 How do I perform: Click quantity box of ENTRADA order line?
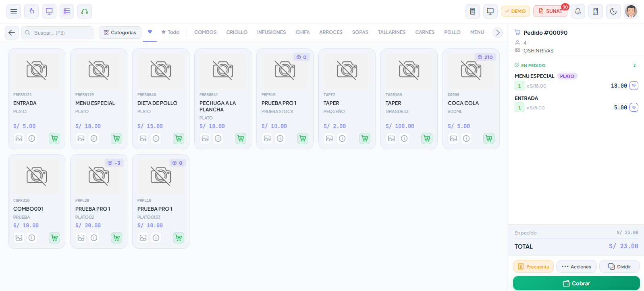click(x=519, y=107)
